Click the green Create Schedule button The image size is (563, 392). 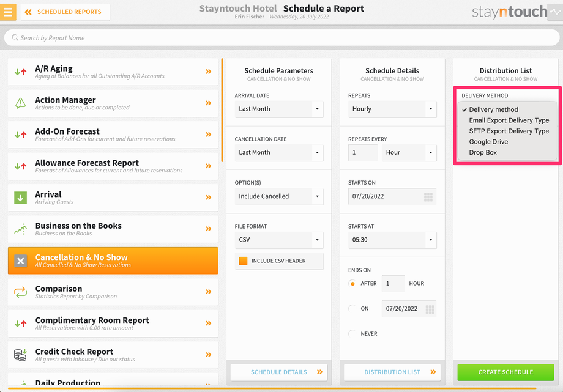pos(505,372)
